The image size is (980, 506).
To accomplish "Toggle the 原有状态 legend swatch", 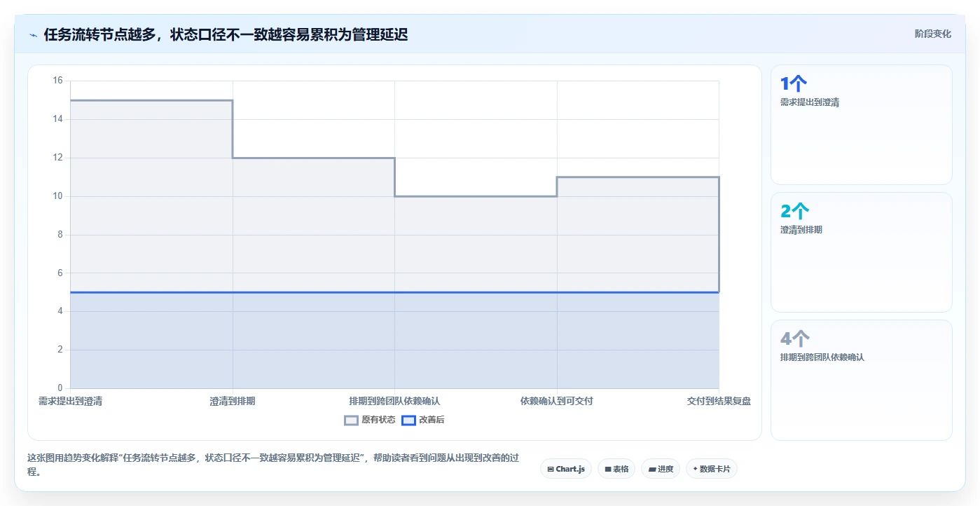I will pyautogui.click(x=352, y=420).
